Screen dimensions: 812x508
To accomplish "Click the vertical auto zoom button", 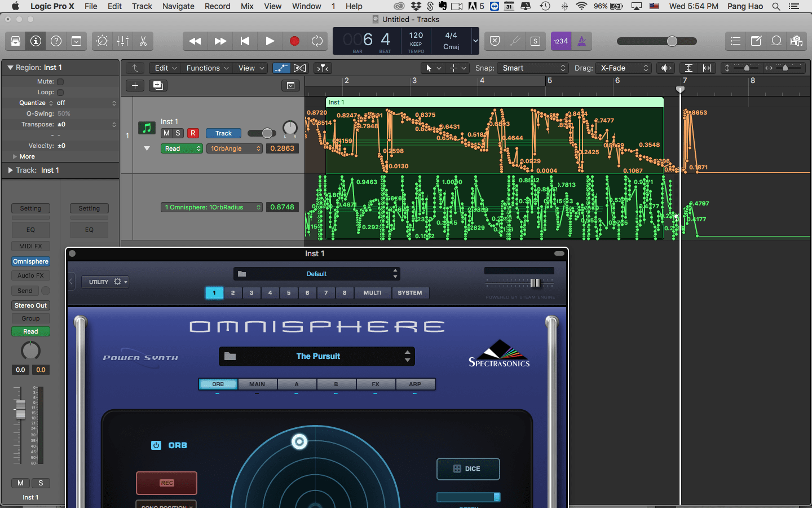I will [689, 68].
